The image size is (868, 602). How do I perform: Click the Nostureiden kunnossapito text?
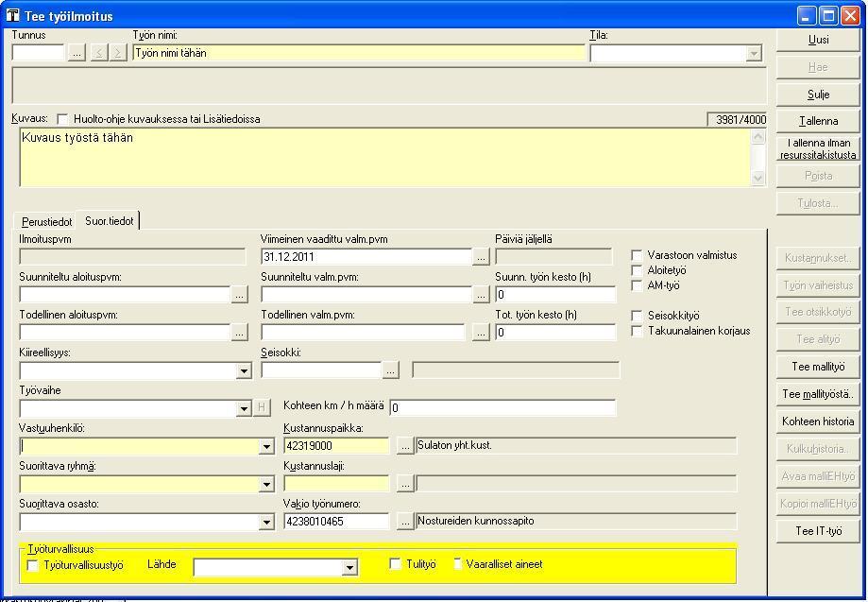(x=475, y=521)
